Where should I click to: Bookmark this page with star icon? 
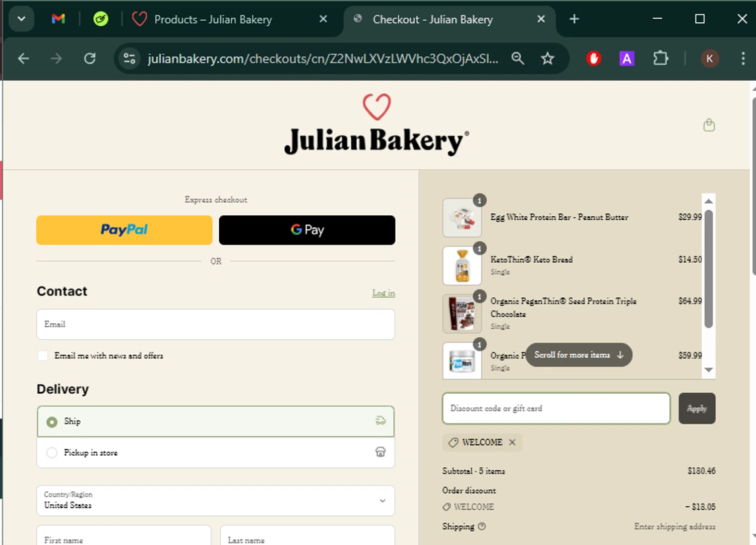click(x=547, y=58)
